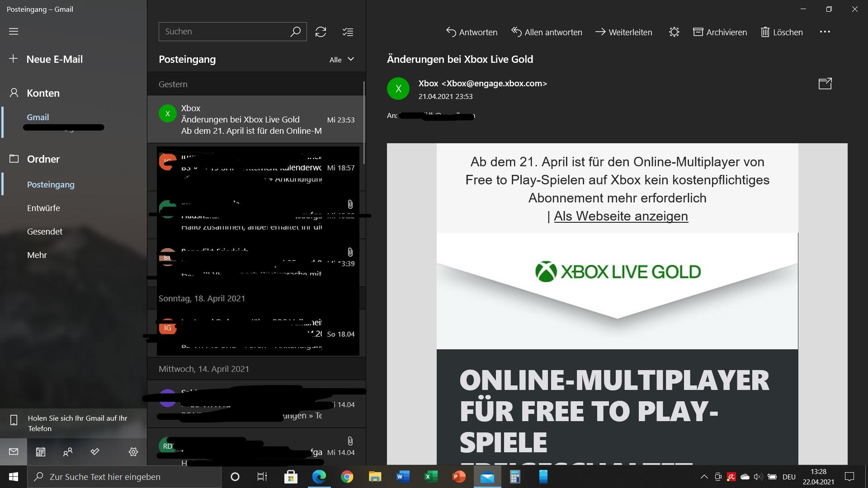Click the 'Gestern' date group header
Image resolution: width=868 pixels, height=488 pixels.
[x=173, y=84]
